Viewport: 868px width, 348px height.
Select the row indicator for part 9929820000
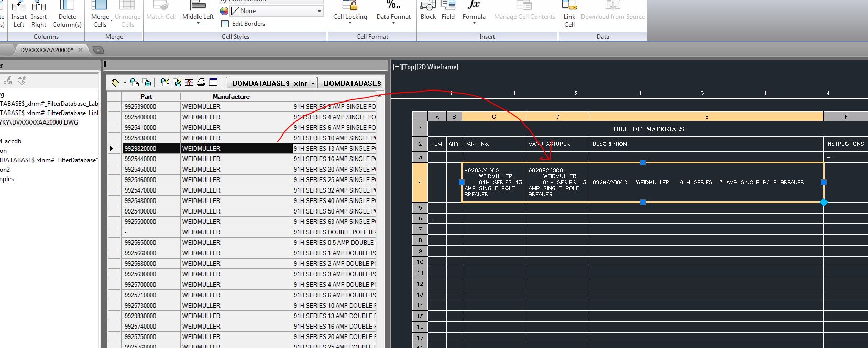point(114,149)
